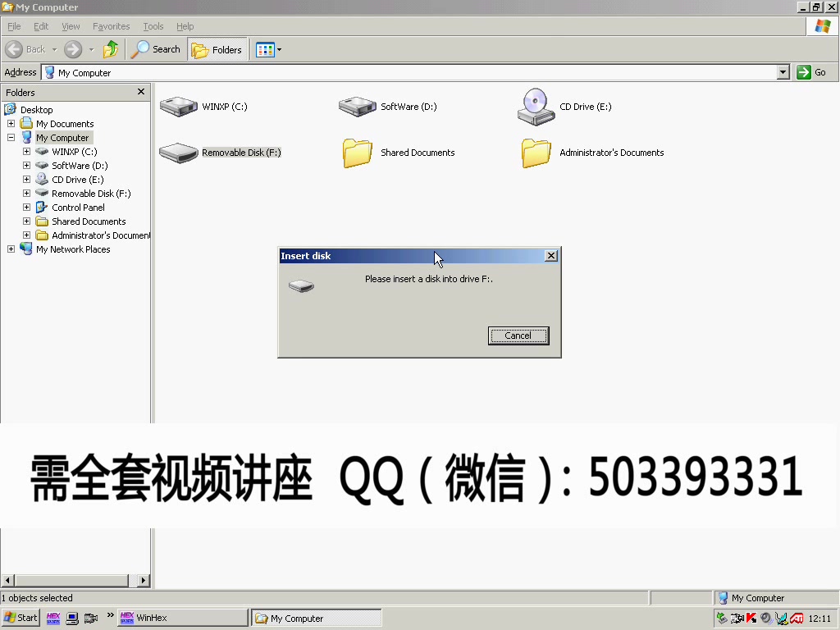Open the Address bar dropdown list
840x630 pixels.
[x=784, y=72]
